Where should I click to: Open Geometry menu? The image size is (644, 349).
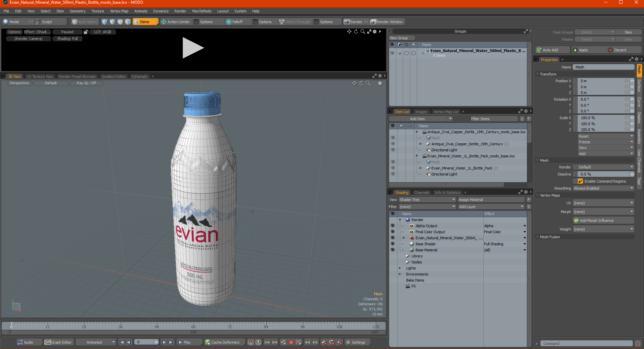(77, 11)
